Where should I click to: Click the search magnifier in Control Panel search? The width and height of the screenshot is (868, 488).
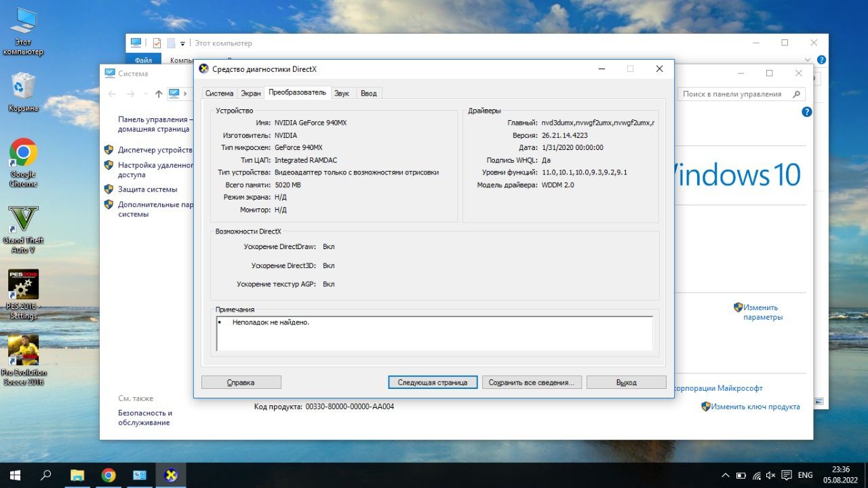pos(797,94)
